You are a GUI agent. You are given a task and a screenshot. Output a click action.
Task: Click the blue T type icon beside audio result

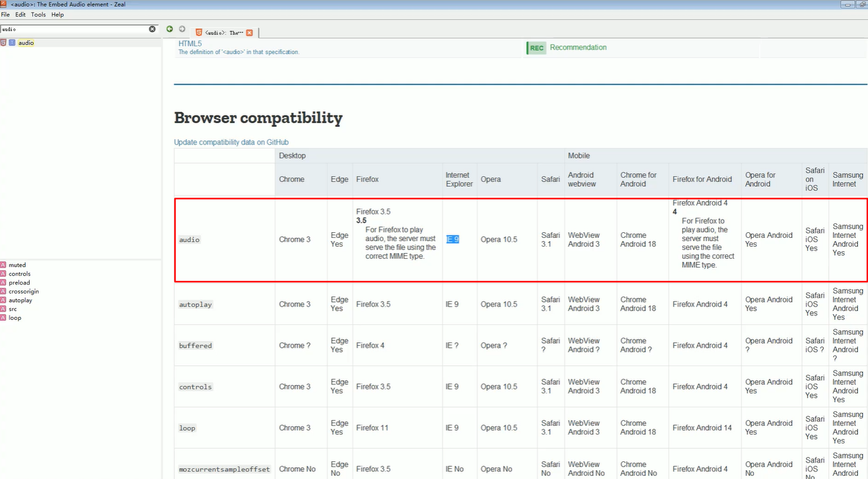(12, 43)
